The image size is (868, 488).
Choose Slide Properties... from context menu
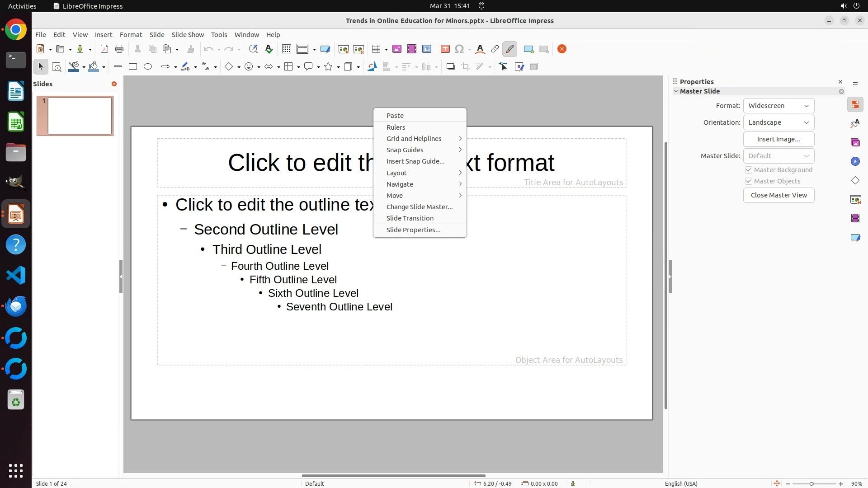[x=413, y=230]
